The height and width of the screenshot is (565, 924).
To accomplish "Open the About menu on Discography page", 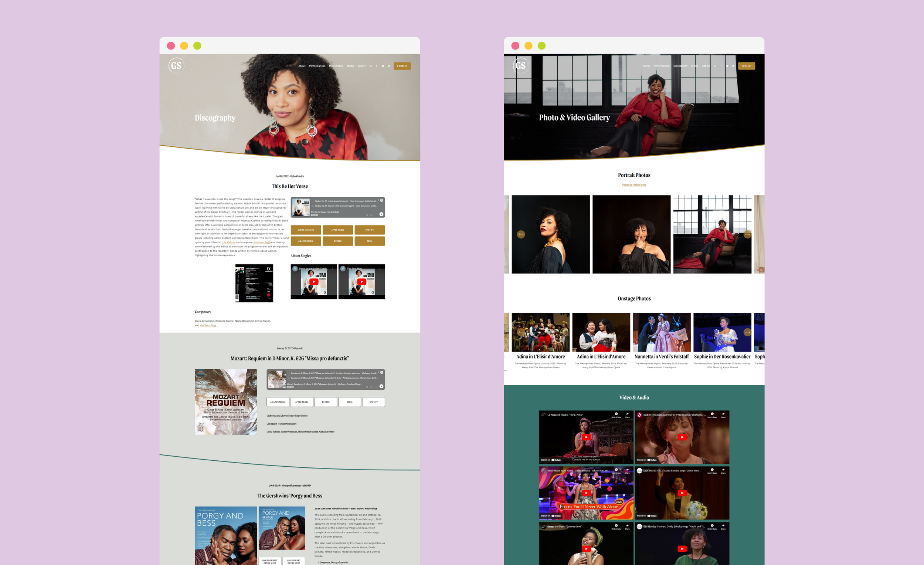I will click(302, 66).
